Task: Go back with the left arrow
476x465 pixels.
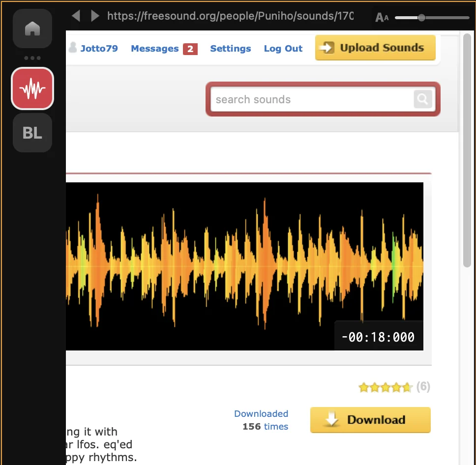Action: [76, 16]
